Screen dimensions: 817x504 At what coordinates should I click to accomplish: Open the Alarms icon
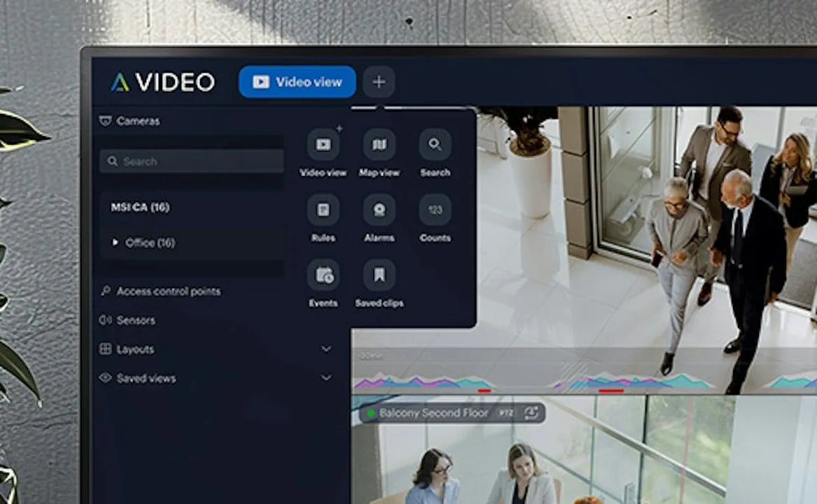[379, 209]
